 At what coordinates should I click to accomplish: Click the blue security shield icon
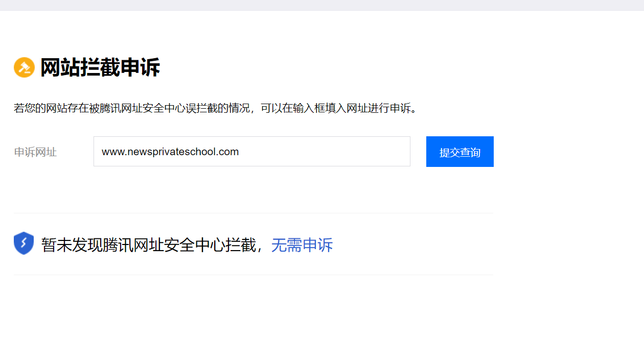(x=24, y=243)
